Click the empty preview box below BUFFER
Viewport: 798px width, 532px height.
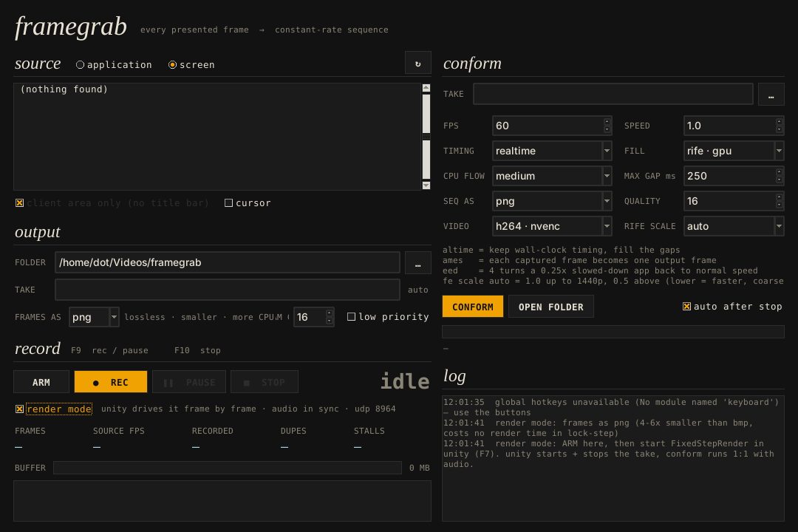click(222, 501)
